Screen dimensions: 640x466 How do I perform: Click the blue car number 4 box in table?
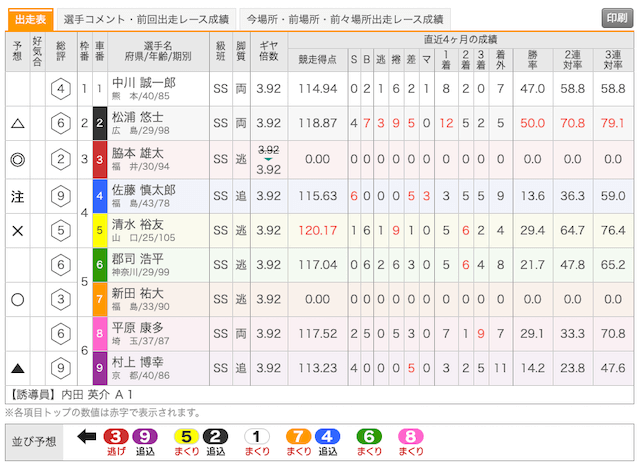pyautogui.click(x=99, y=194)
